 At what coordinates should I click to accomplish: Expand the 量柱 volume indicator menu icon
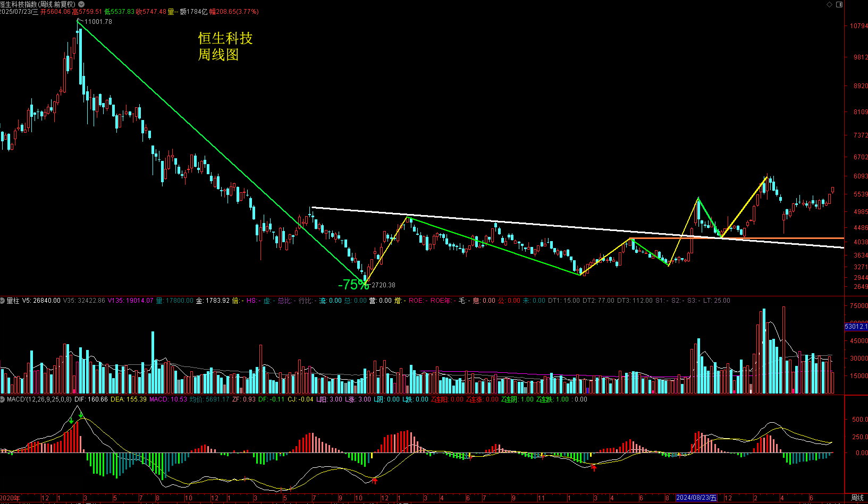(3, 301)
